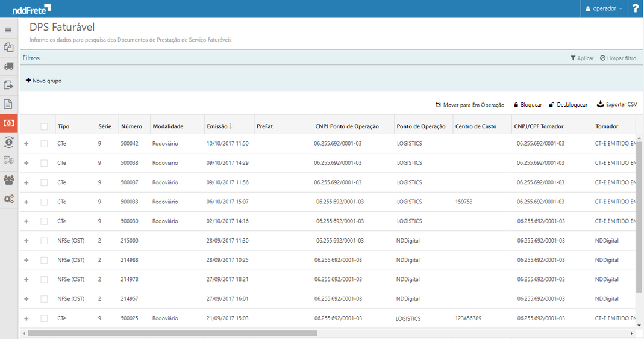Open the hamburger menu in sidebar
644x340 pixels.
coord(8,30)
